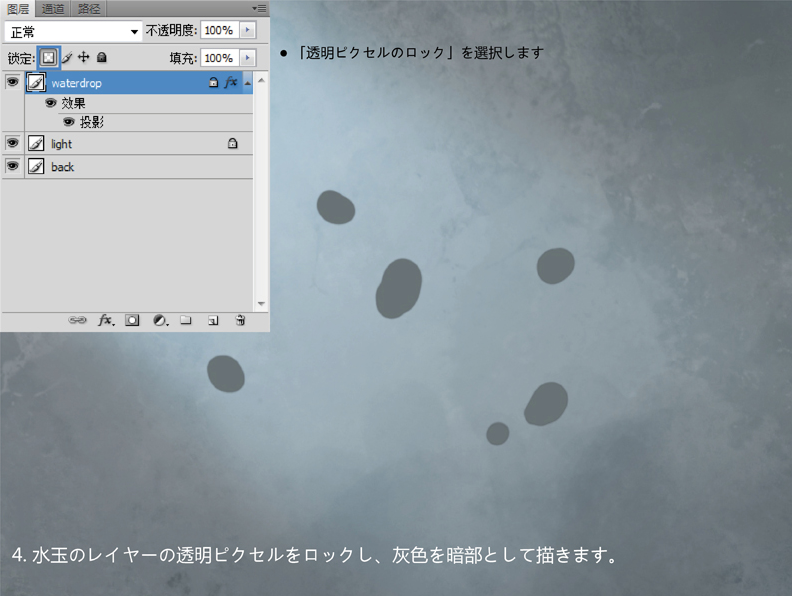The image size is (792, 596).
Task: Create a new layer
Action: (x=213, y=320)
